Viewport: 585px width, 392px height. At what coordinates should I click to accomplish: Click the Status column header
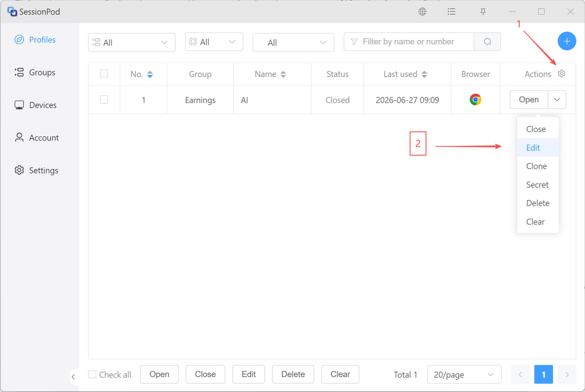[337, 74]
